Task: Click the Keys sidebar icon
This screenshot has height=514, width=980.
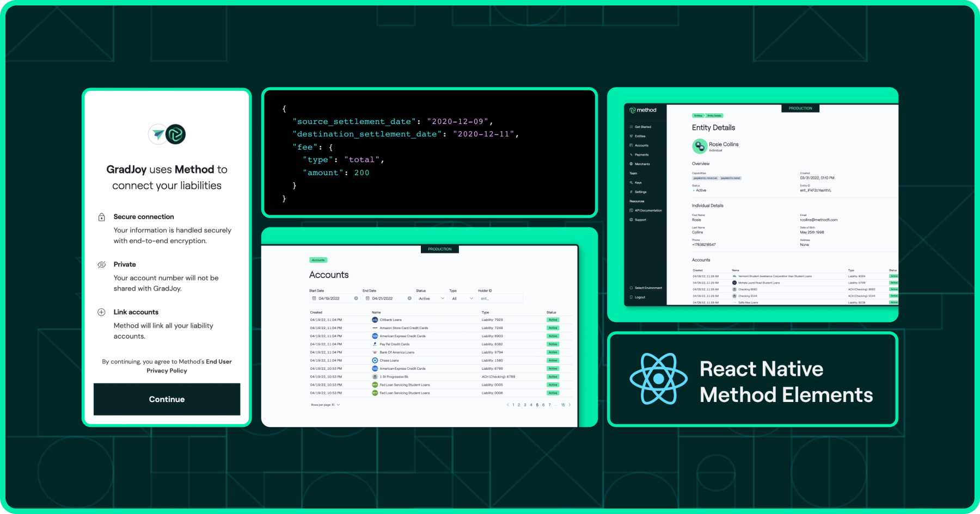Action: tap(631, 183)
